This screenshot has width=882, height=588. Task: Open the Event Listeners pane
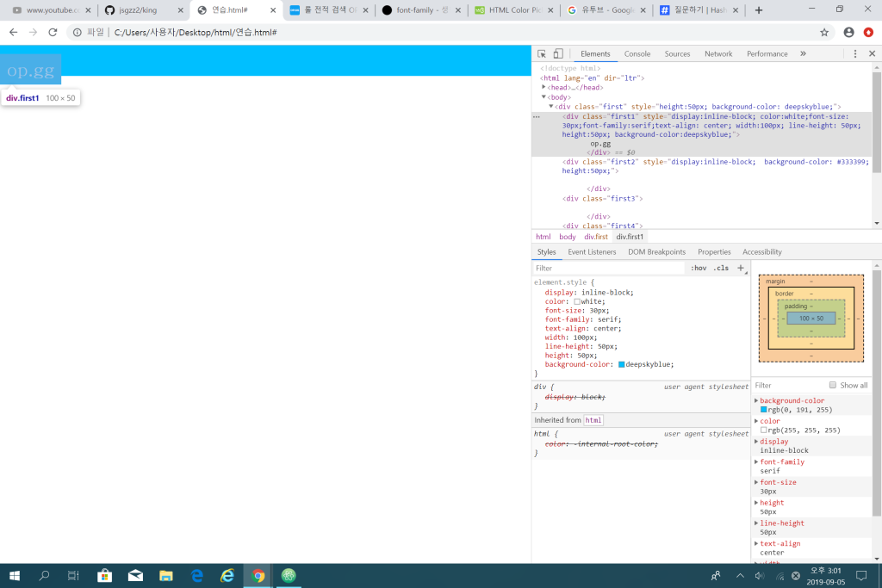tap(592, 252)
